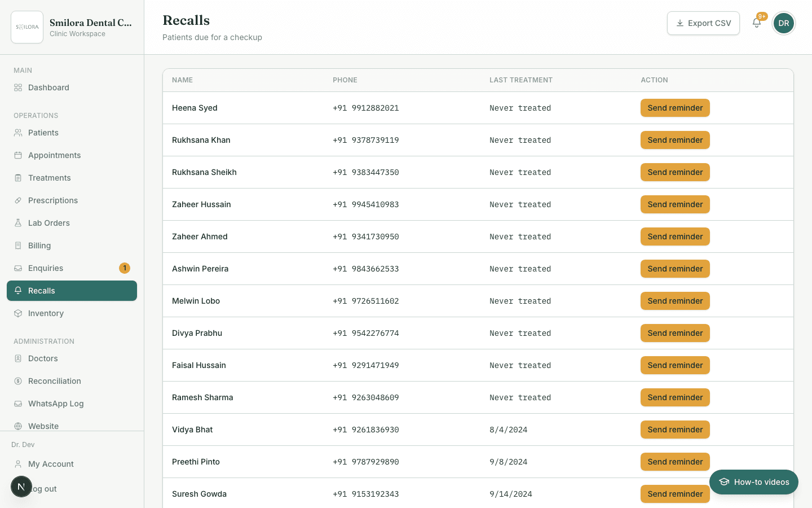The image size is (812, 508).
Task: Click the round N button near Log out
Action: click(21, 487)
